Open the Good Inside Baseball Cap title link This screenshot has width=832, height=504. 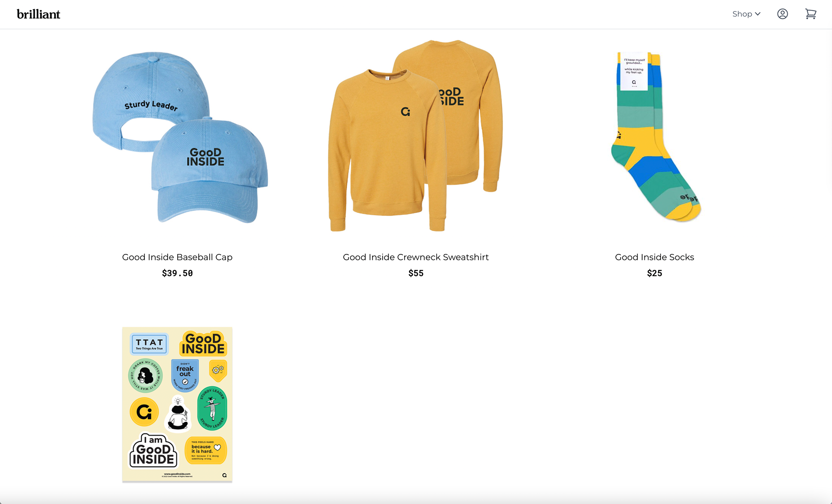pos(177,257)
